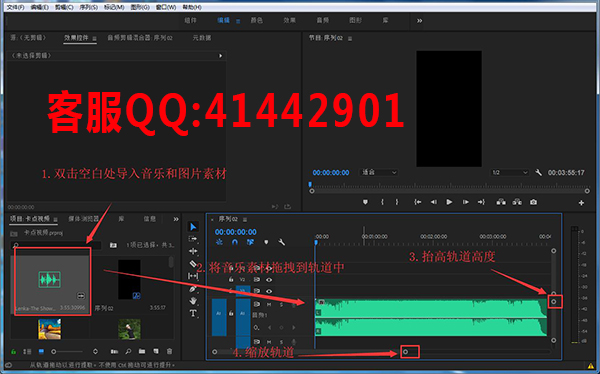Click the plus button editor in monitor

click(x=581, y=203)
